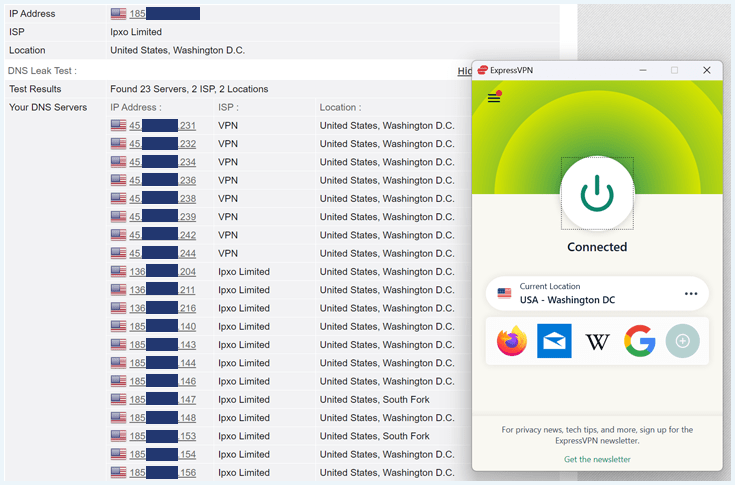The height and width of the screenshot is (485, 735).
Task: Open DNS server IP ending in 244
Action: [163, 254]
